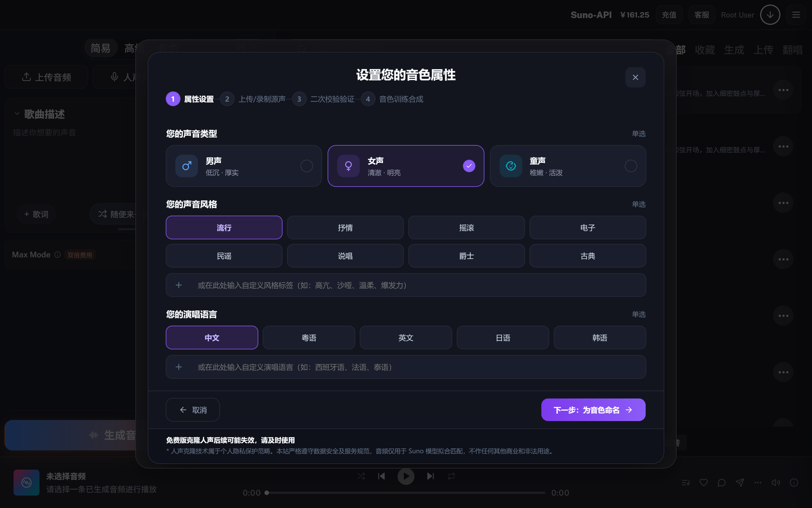Click the playback progress slider
Screen dimensions: 812x508
point(406,492)
